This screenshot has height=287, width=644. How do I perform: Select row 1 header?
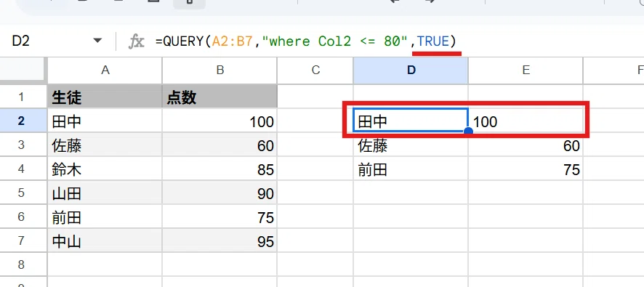[x=21, y=97]
